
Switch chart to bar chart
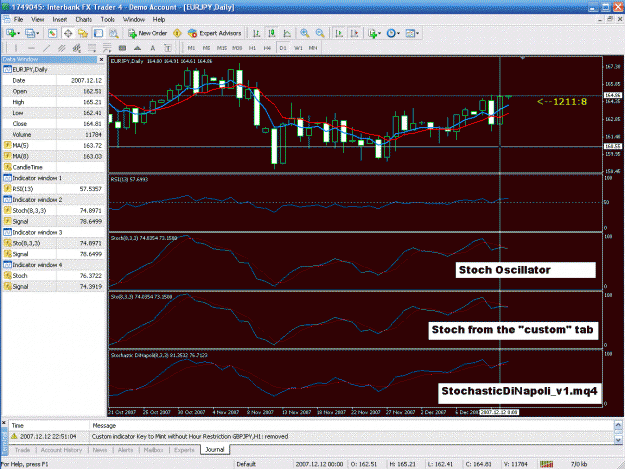(x=256, y=33)
